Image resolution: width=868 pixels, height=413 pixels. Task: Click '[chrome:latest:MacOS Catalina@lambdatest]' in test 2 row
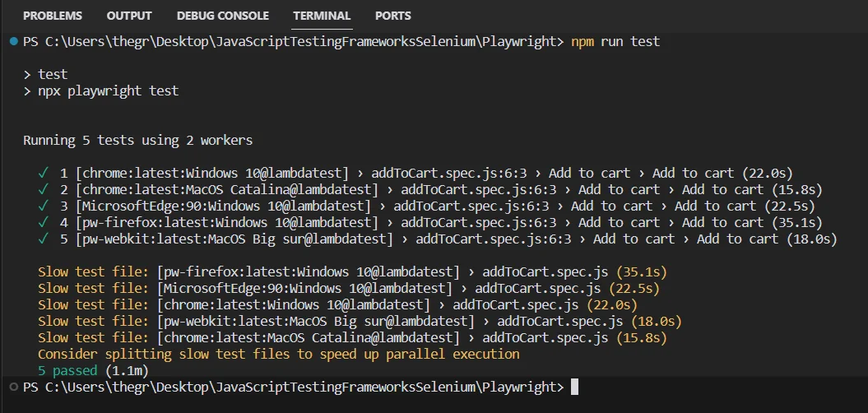[x=227, y=190]
